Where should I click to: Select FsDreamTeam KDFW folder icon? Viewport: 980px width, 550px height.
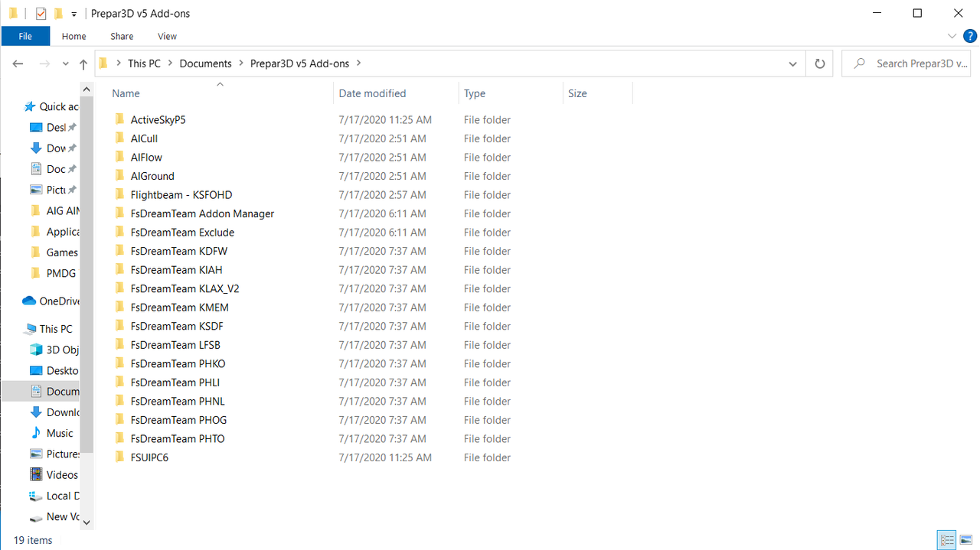[x=119, y=251]
